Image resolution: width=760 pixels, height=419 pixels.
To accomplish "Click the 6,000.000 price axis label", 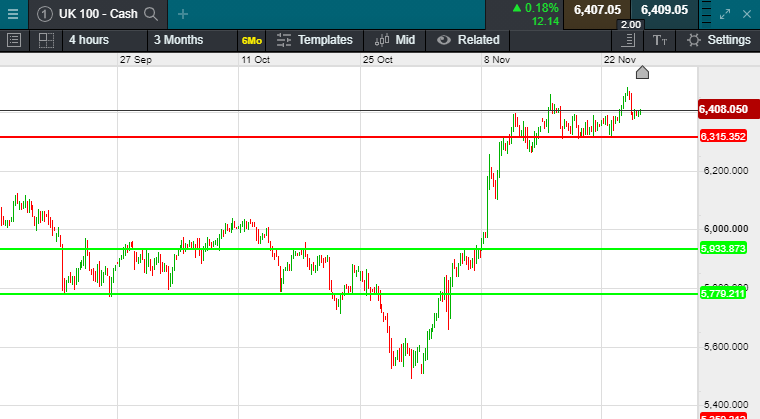I will click(726, 229).
